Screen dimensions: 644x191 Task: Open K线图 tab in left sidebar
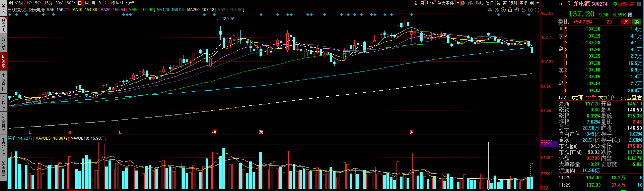[3, 61]
